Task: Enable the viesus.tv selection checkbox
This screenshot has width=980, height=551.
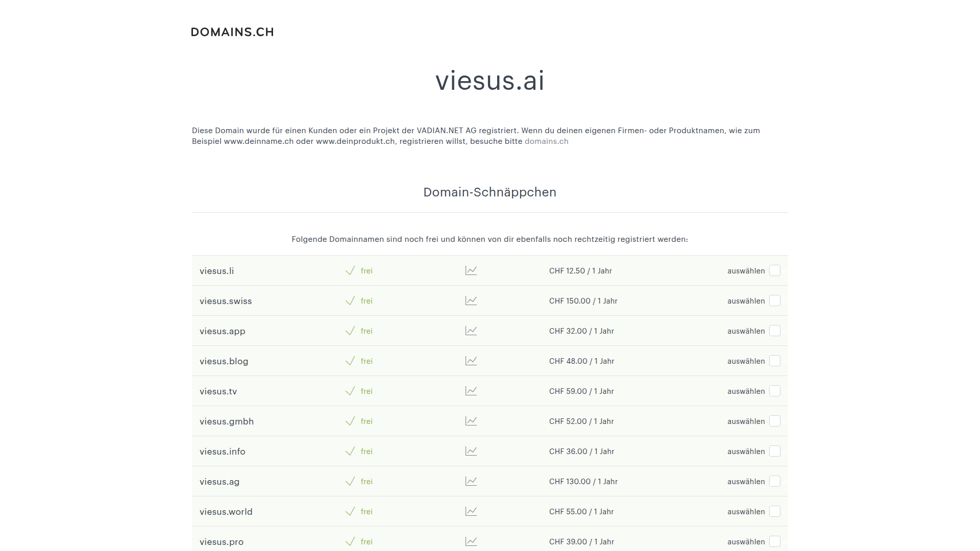Action: pyautogui.click(x=775, y=391)
